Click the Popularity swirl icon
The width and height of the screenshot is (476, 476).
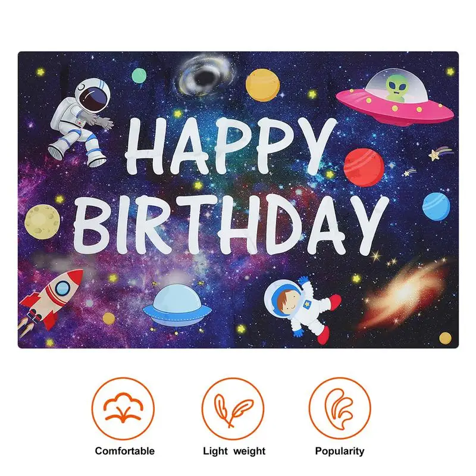[x=340, y=408]
